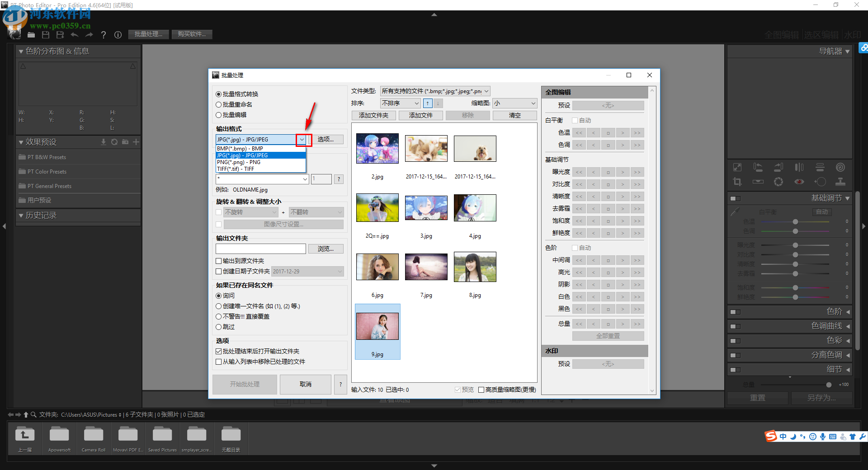Click the Sogou input method S icon
This screenshot has width=868, height=470.
coord(771,436)
